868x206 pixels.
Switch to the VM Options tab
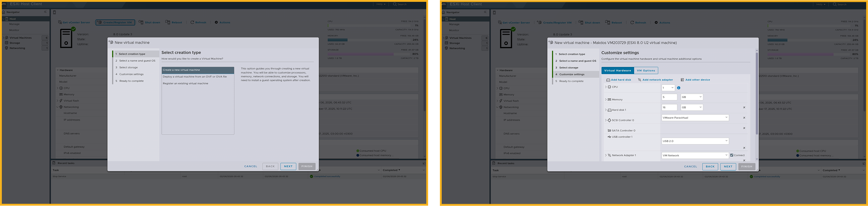point(646,70)
